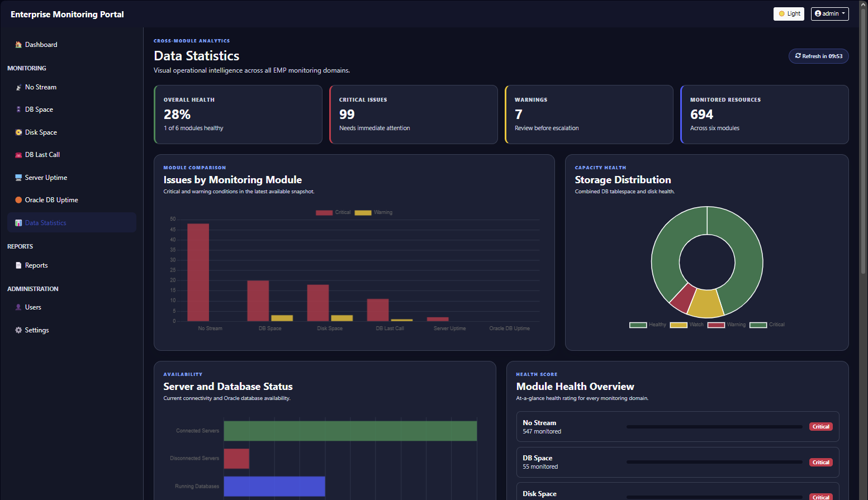Click the DB Space health progress bar
This screenshot has height=500, width=868.
click(x=714, y=462)
